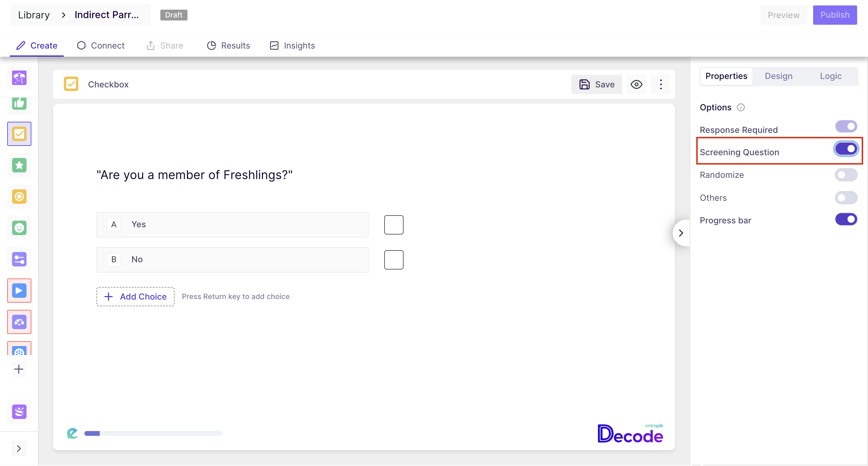The width and height of the screenshot is (868, 466).
Task: Click the survey progress bar
Action: point(153,433)
